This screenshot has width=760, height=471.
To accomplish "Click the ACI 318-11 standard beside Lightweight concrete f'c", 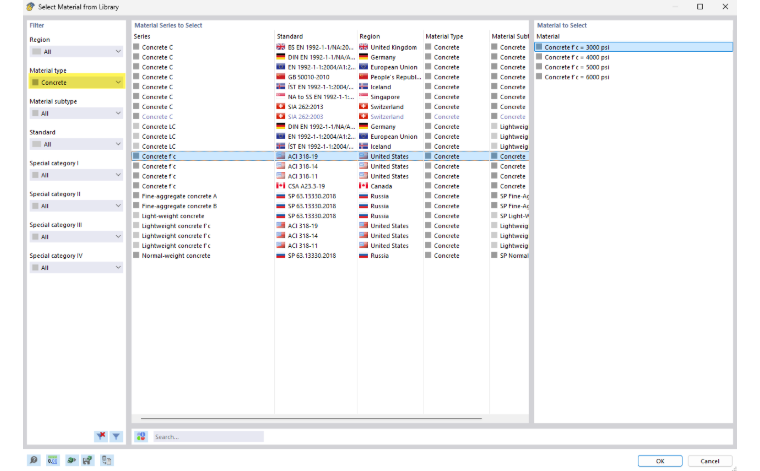I will (302, 245).
